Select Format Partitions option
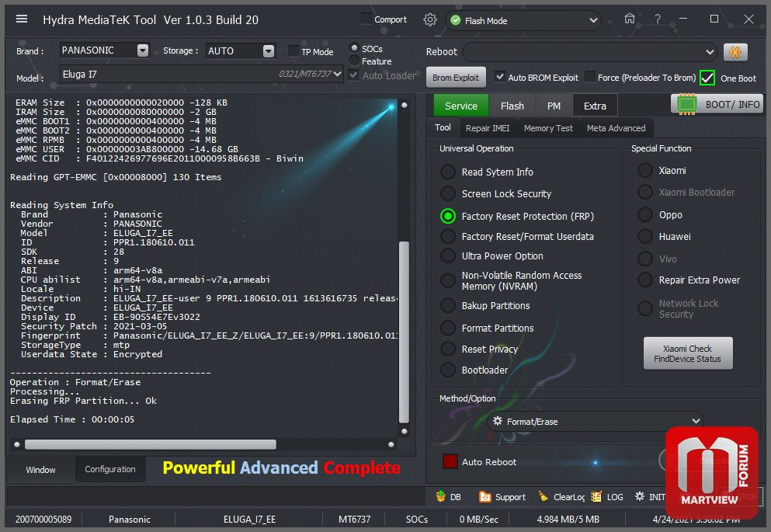Viewport: 771px width, 532px height. 447,328
